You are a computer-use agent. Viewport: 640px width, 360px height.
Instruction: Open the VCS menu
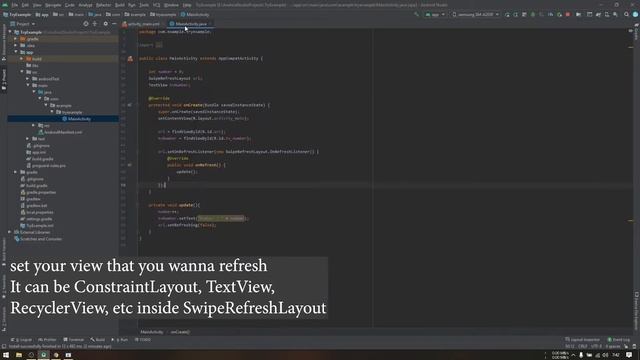156,5
